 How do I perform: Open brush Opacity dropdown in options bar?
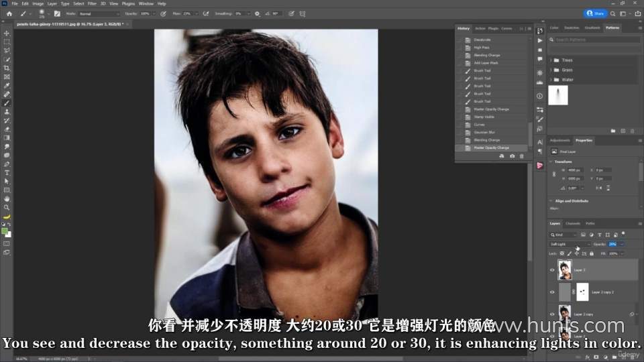click(154, 13)
